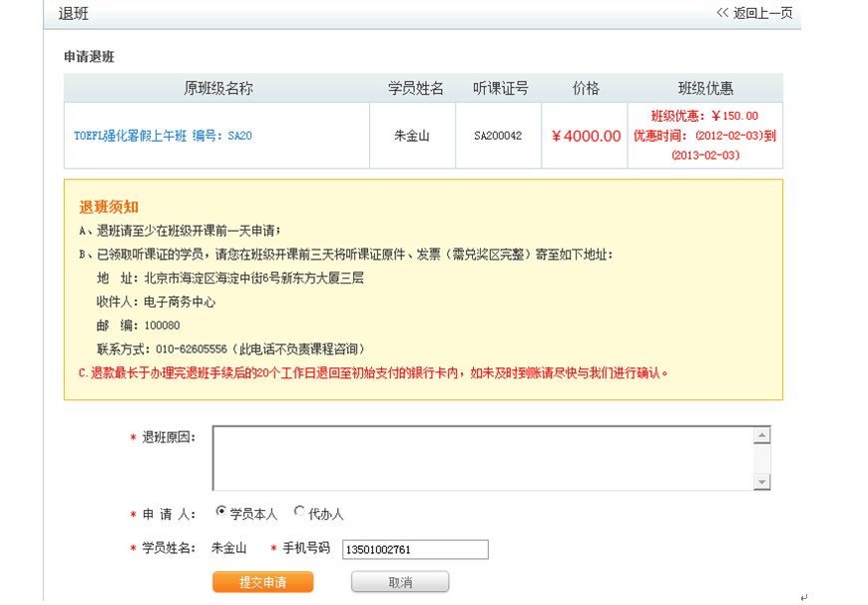The image size is (868, 605).
Task: Select the 代办人 radio button
Action: click(x=299, y=512)
